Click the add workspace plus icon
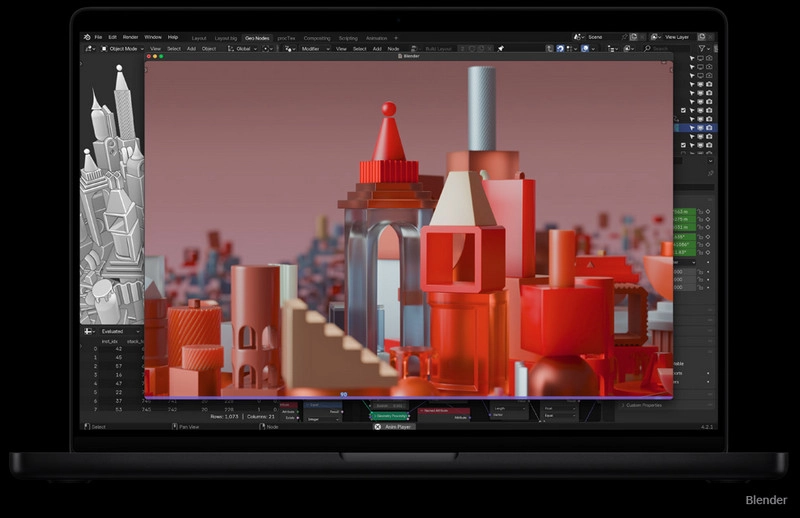 pyautogui.click(x=395, y=38)
